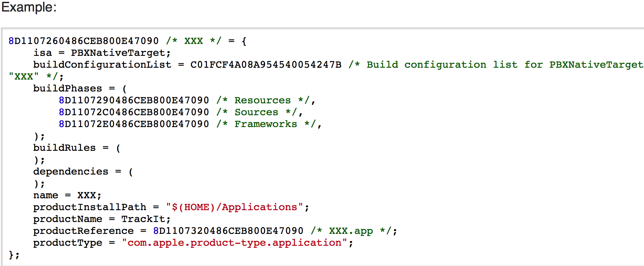
Task: Select string "com.apple.product-type.application"
Action: click(x=235, y=243)
